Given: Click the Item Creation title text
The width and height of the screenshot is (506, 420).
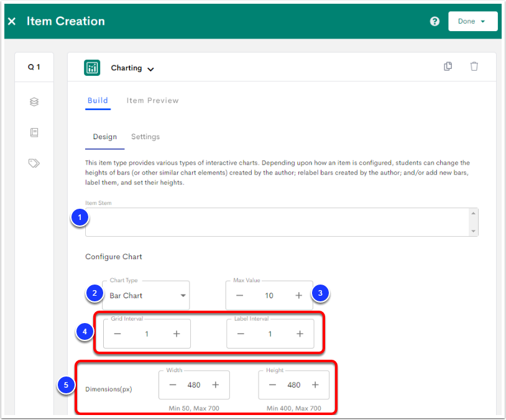Looking at the screenshot, I should click(65, 21).
